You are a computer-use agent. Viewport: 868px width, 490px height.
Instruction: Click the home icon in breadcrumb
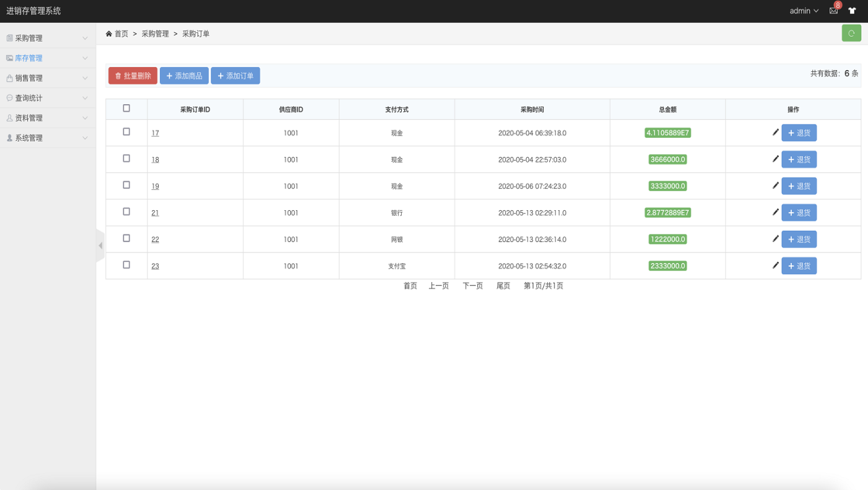[x=109, y=33]
